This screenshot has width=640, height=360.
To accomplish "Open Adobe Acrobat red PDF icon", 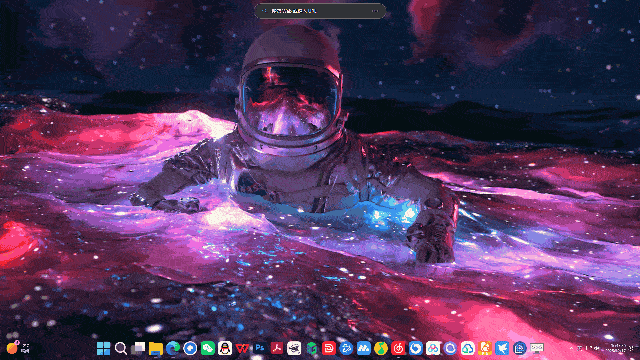I will (x=277, y=348).
